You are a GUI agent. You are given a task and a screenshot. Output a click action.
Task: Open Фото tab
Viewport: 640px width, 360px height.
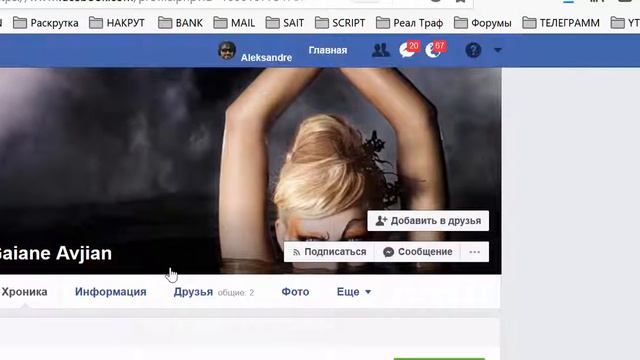click(295, 292)
